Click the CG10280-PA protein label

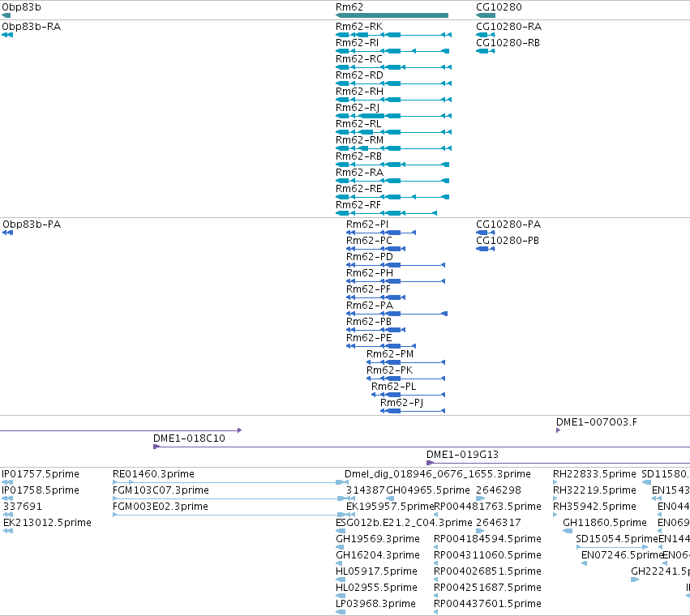click(508, 225)
